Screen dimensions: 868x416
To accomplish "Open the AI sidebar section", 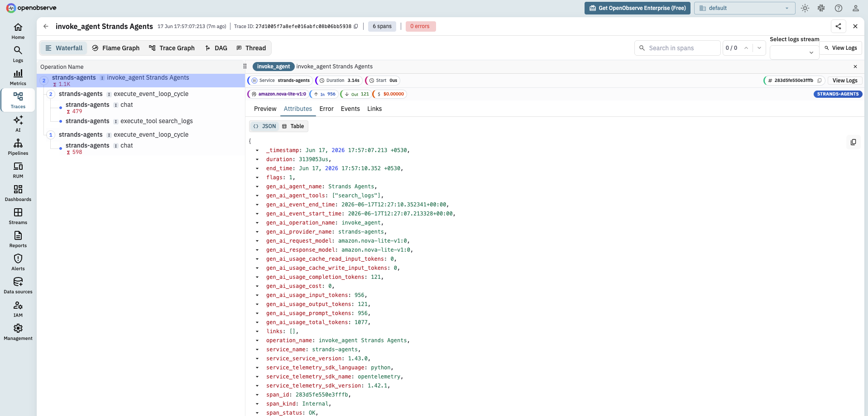I will (18, 124).
